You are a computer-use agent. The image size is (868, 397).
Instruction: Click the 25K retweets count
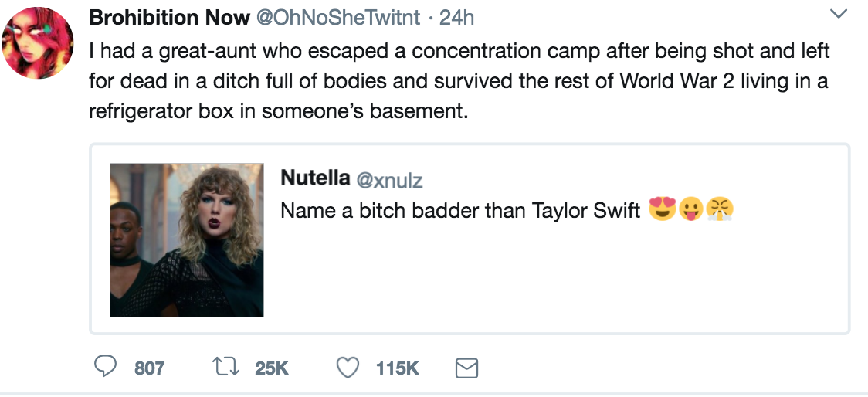(271, 369)
